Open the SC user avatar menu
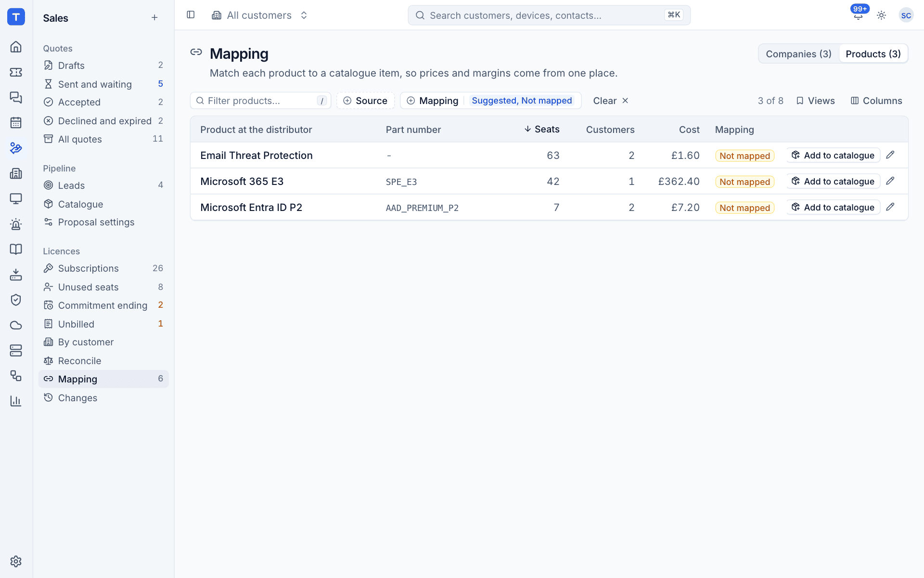The image size is (924, 578). point(906,15)
